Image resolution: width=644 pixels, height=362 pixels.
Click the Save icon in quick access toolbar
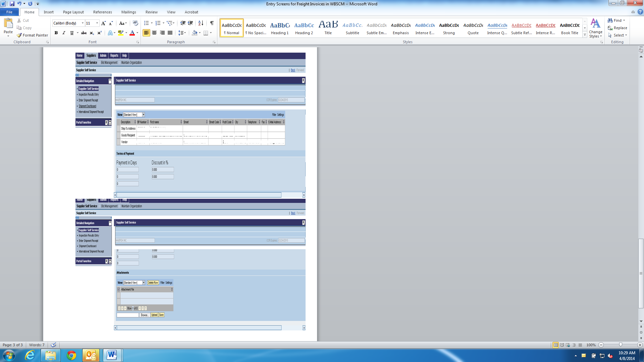[x=12, y=4]
